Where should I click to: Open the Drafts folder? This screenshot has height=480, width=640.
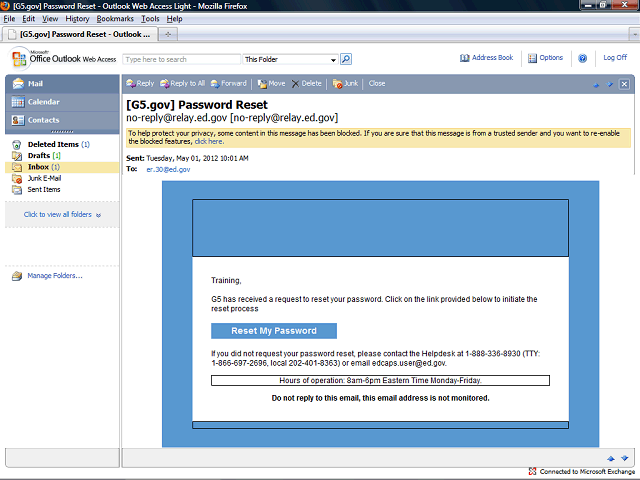point(37,156)
